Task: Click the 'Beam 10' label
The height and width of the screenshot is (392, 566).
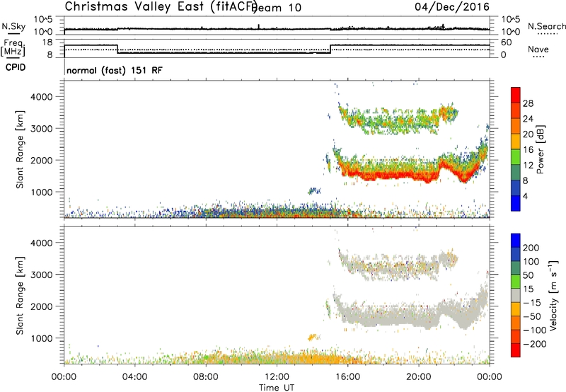Action: click(x=276, y=8)
